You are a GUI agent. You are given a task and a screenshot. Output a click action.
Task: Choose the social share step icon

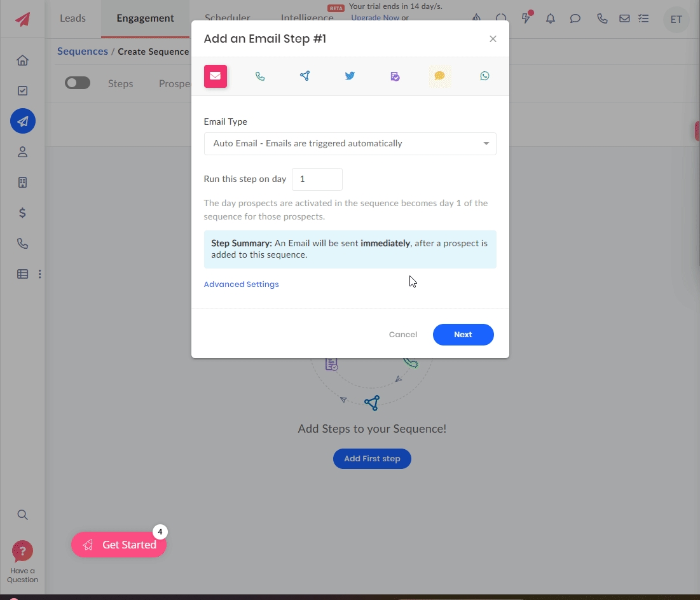[305, 76]
